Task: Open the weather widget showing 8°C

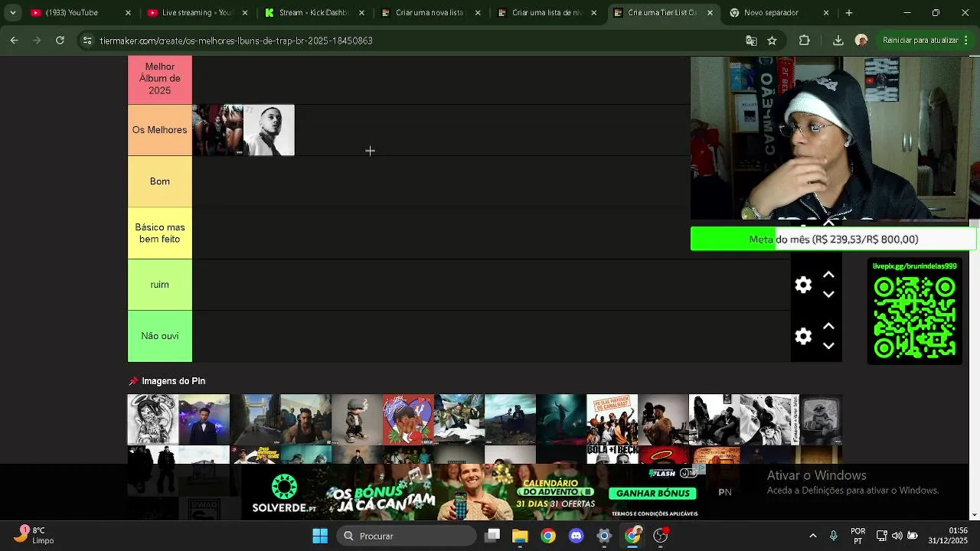Action: pos(34,535)
